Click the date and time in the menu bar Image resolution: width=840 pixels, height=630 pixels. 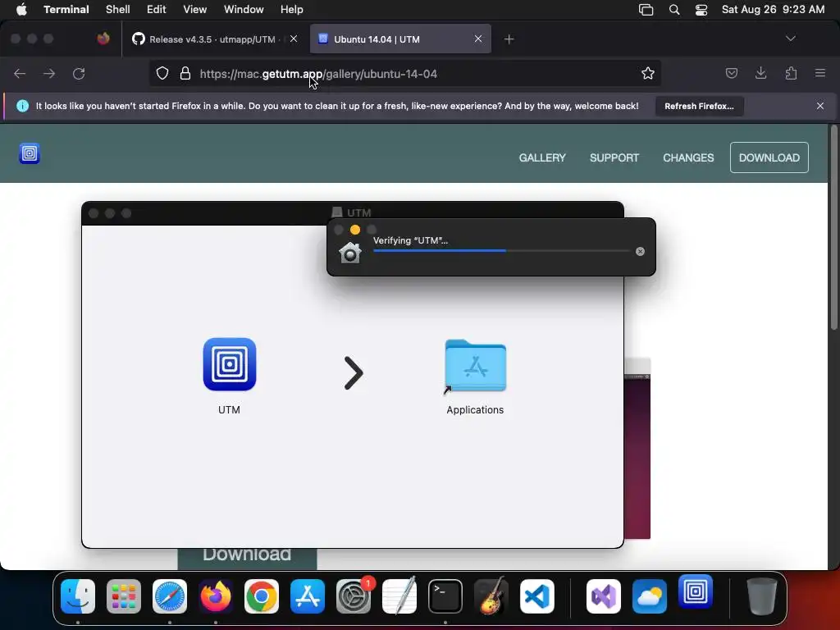(773, 10)
